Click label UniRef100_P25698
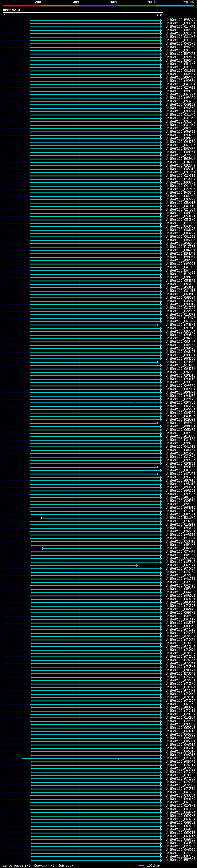 tap(180, 454)
